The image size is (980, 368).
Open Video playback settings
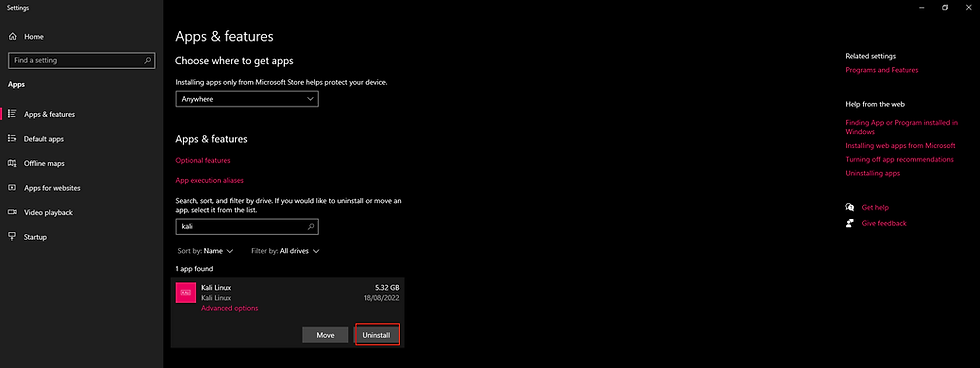tap(81, 212)
